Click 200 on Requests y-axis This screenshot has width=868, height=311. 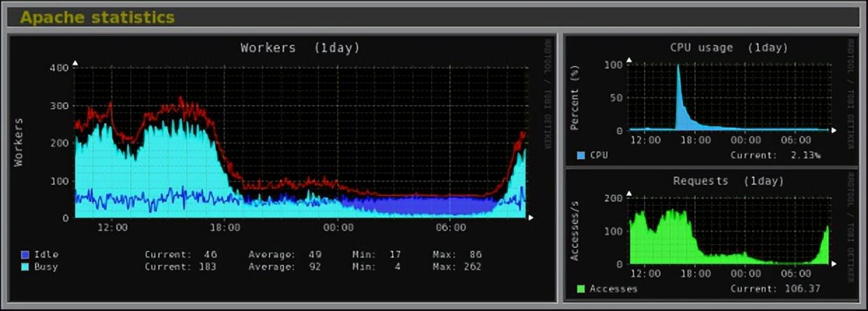pyautogui.click(x=614, y=198)
